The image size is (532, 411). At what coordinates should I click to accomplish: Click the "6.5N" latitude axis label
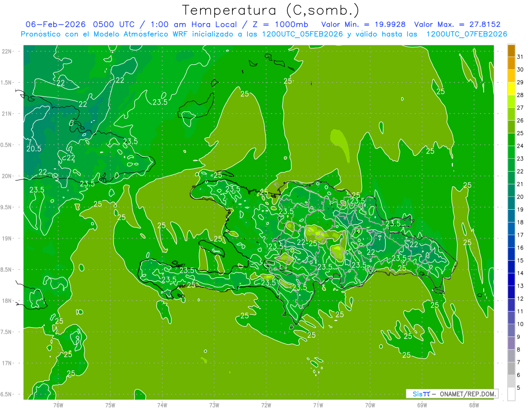pyautogui.click(x=7, y=394)
